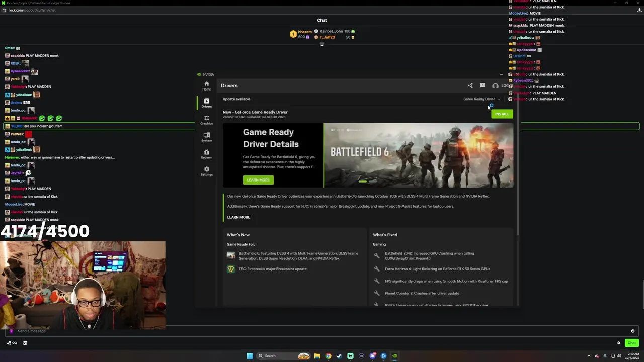
Task: Click the highlighted 'are you indian? @cuffem' message
Action: coord(322,126)
